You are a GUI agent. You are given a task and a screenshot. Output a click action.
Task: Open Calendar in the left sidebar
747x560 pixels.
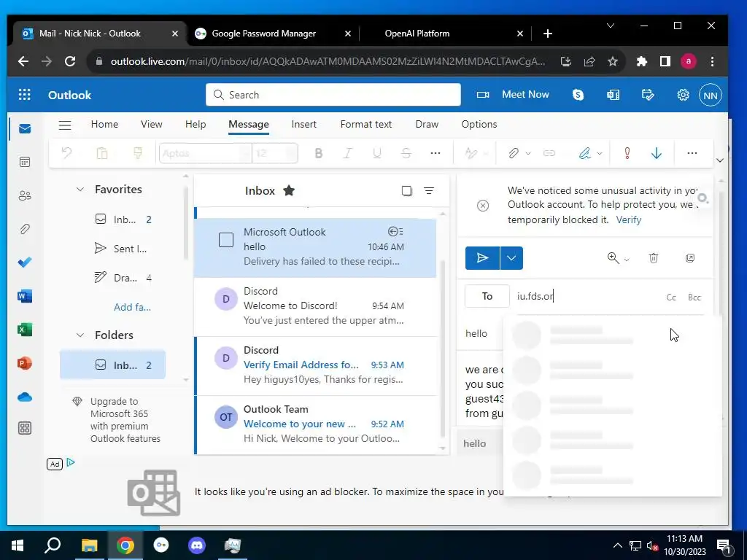pos(25,162)
